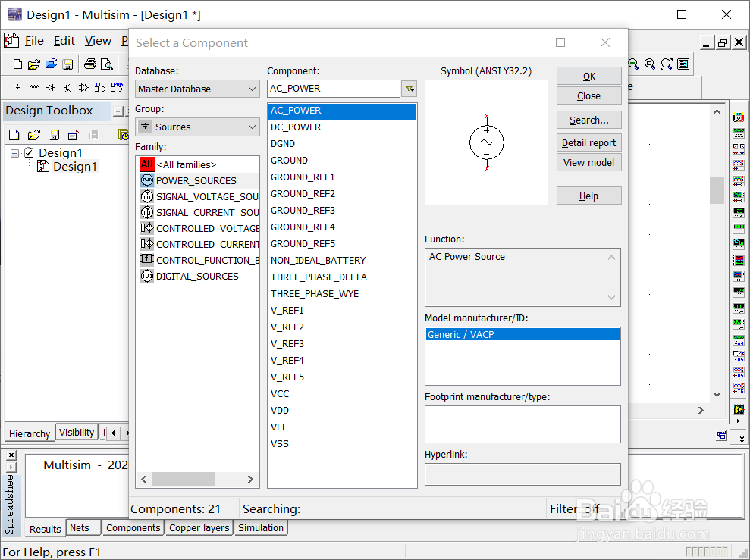Place a TTL component icon

pos(100,87)
